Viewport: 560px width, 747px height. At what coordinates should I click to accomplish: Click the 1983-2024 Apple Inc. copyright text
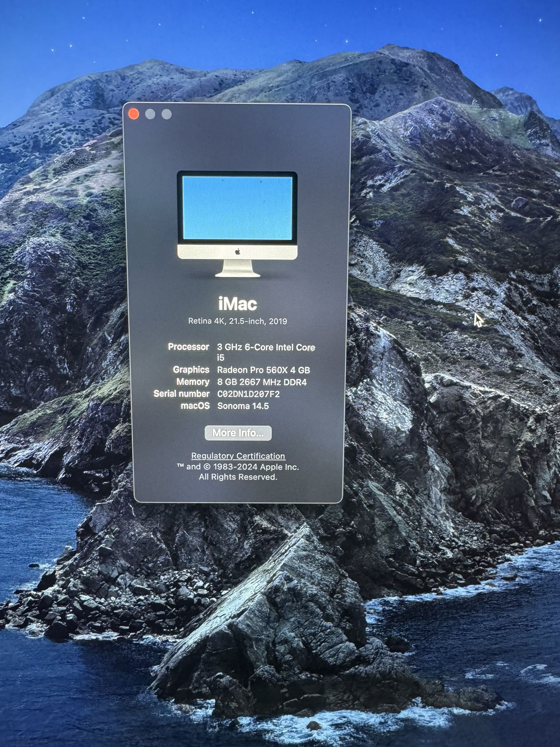click(238, 467)
